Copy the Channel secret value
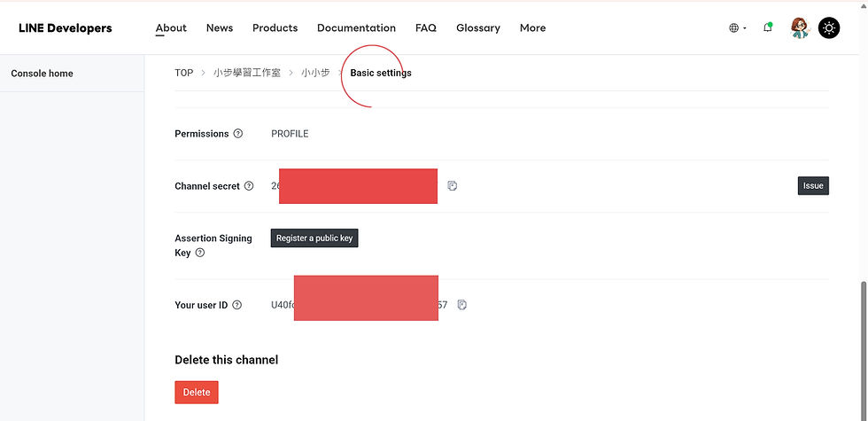The height and width of the screenshot is (421, 868). click(x=453, y=186)
